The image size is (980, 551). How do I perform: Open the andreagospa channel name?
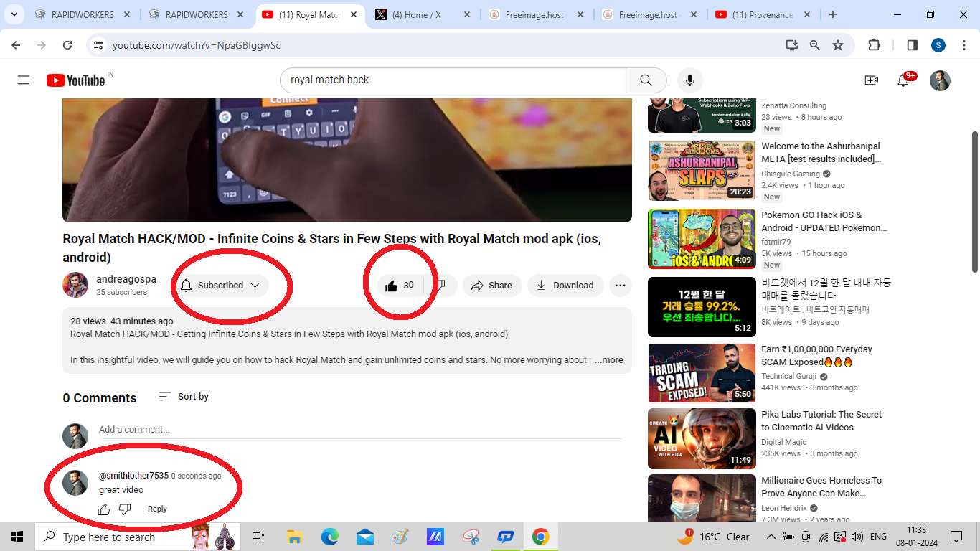pos(126,279)
